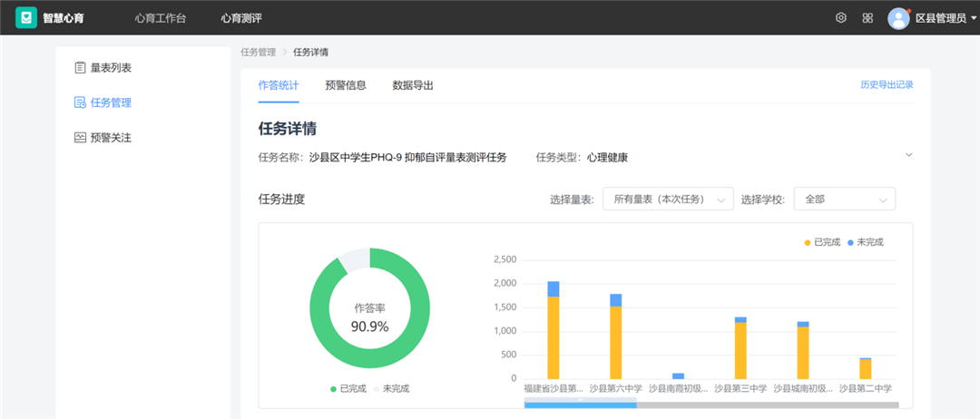
Task: Click the 沙县第二中学 bar
Action: tap(866, 368)
